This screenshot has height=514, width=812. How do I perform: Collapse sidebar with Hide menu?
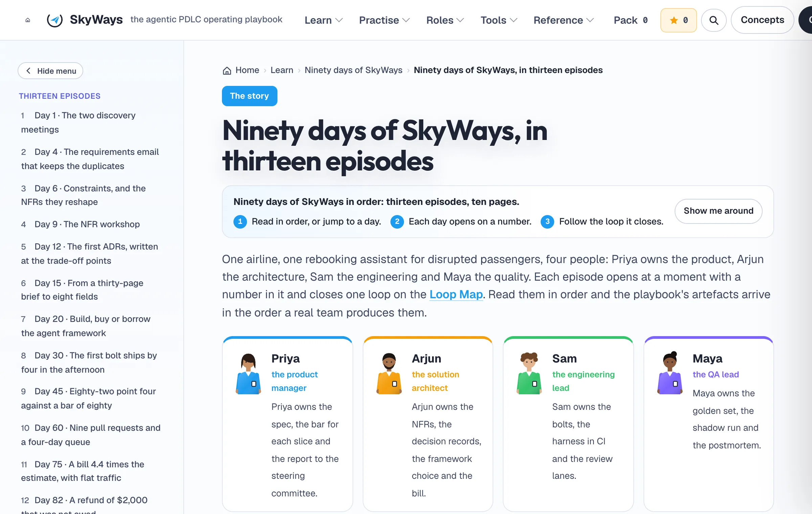[x=50, y=71]
